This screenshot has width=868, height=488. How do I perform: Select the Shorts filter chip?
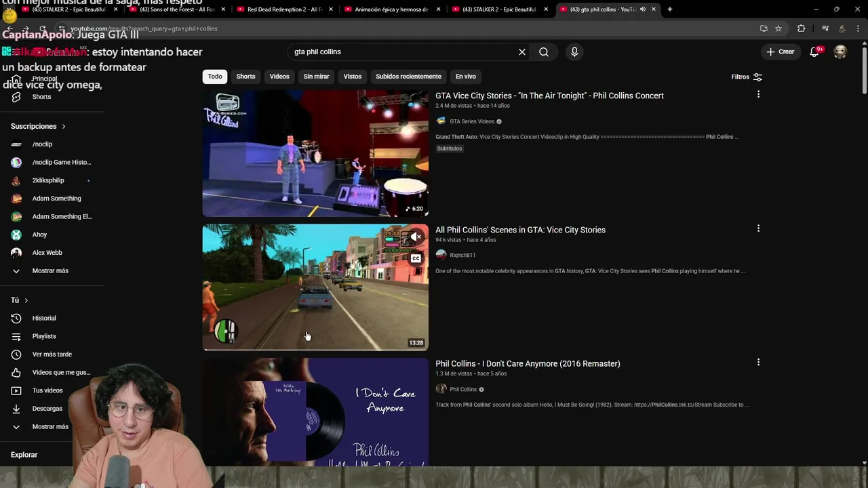click(x=245, y=77)
